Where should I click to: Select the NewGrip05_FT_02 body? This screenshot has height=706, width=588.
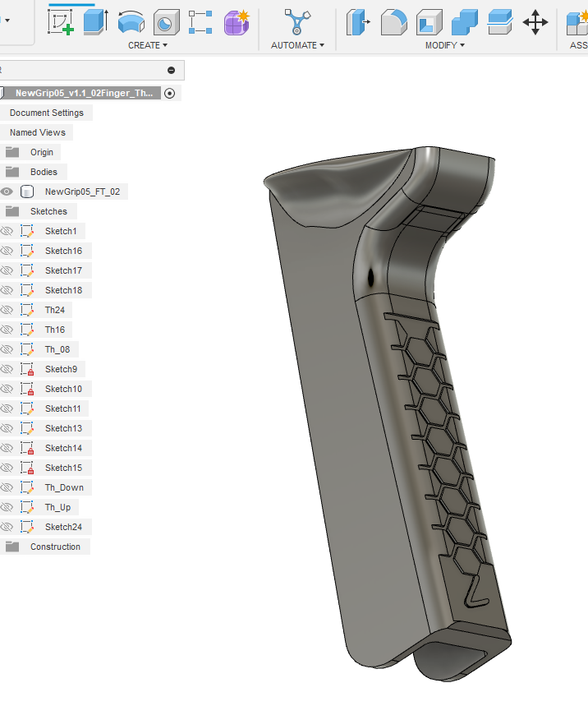point(82,191)
